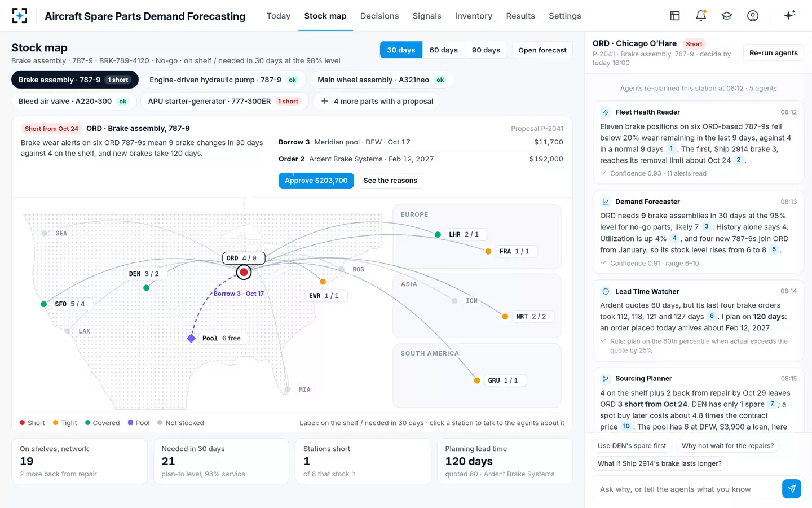Click Lead Time Watcher clock icon
Viewport: 812px width, 508px height.
[x=606, y=292]
